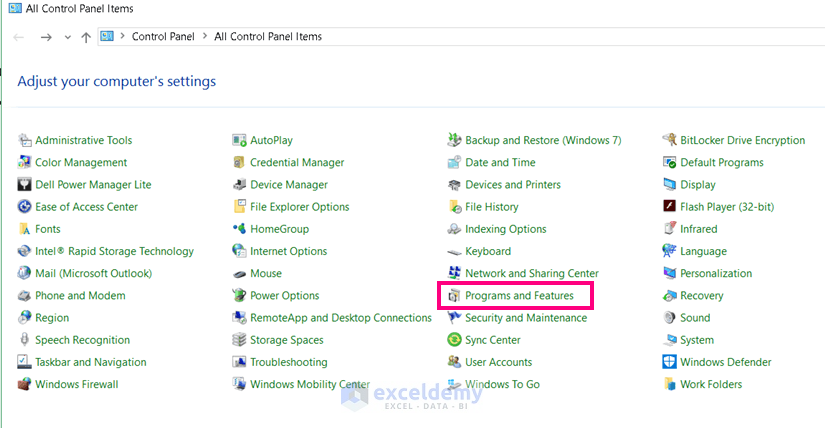Image resolution: width=825 pixels, height=428 pixels.
Task: Open the Phone and Modem icon
Action: (24, 295)
